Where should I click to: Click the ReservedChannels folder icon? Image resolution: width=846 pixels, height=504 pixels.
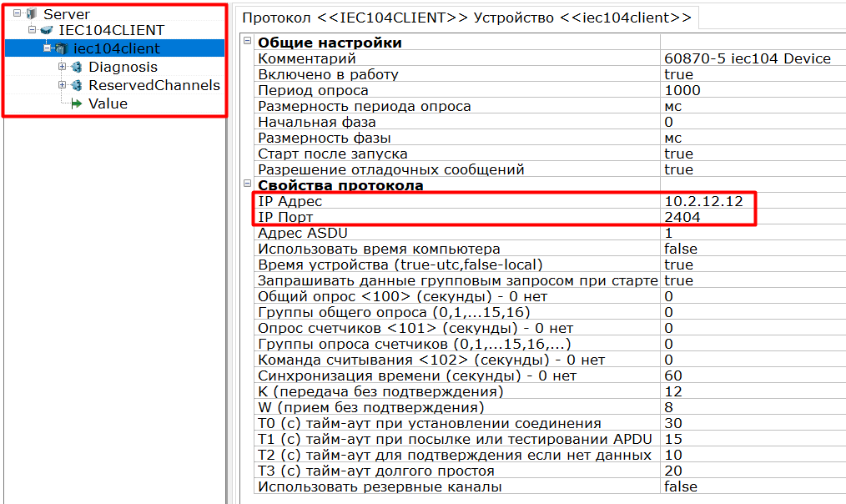(x=77, y=85)
